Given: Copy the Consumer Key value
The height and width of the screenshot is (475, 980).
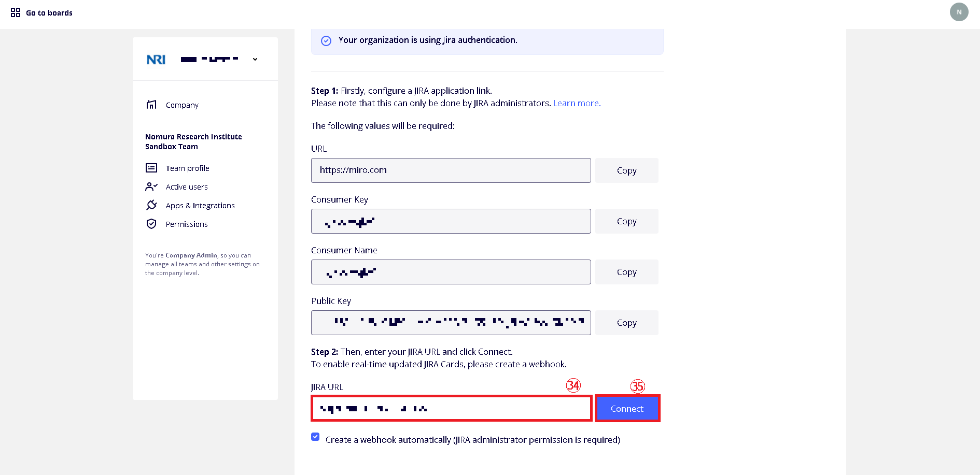Looking at the screenshot, I should [x=626, y=221].
